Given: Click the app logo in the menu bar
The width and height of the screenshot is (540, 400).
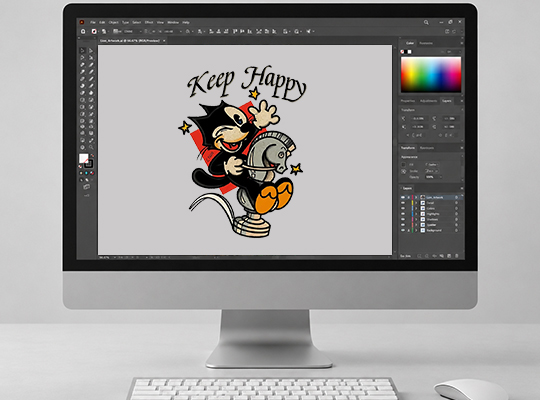Looking at the screenshot, I should 82,22.
